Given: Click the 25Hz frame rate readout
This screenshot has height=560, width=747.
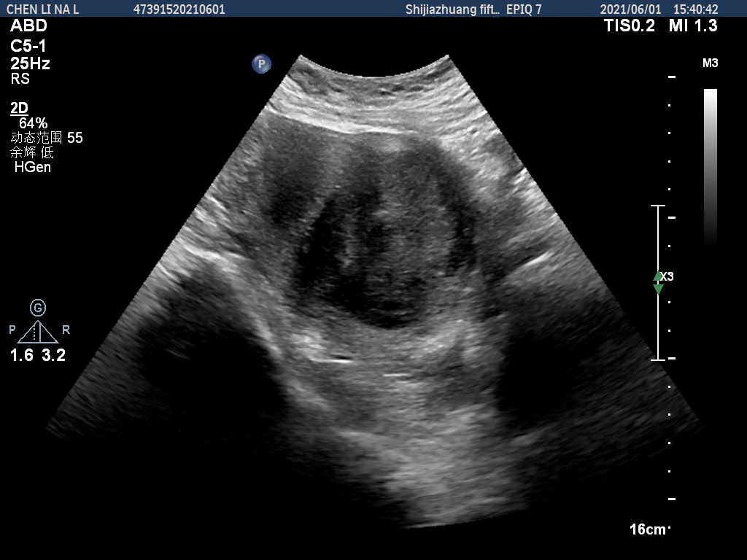Looking at the screenshot, I should coord(30,63).
